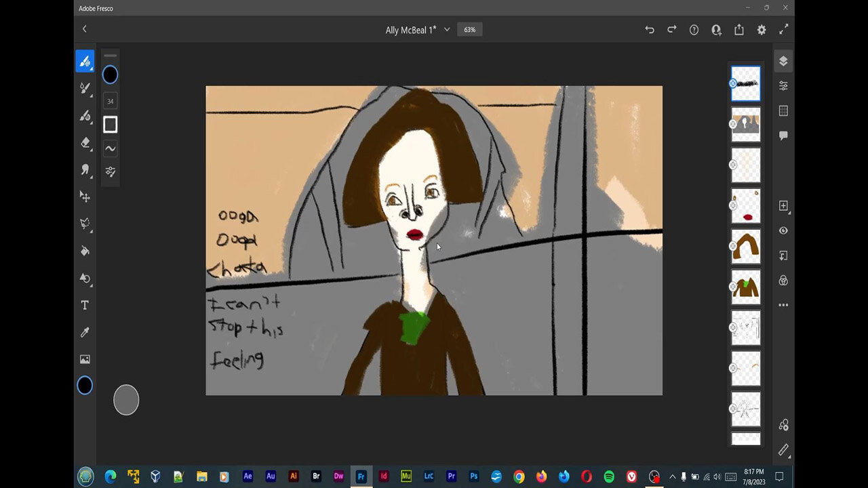
Task: Select the Paint Bucket fill tool
Action: tap(85, 251)
